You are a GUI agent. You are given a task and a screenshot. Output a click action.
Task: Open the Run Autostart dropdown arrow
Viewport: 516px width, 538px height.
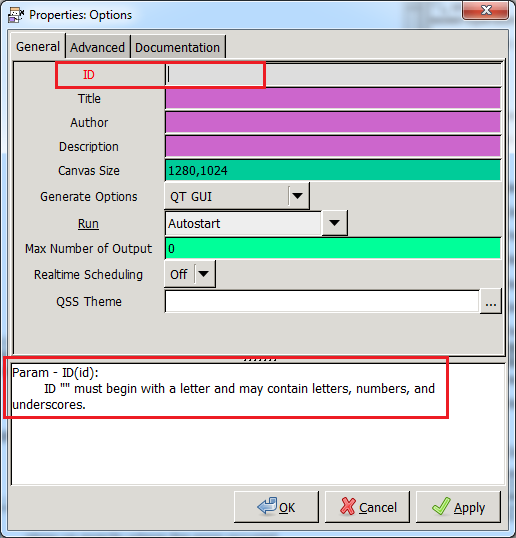[x=334, y=223]
